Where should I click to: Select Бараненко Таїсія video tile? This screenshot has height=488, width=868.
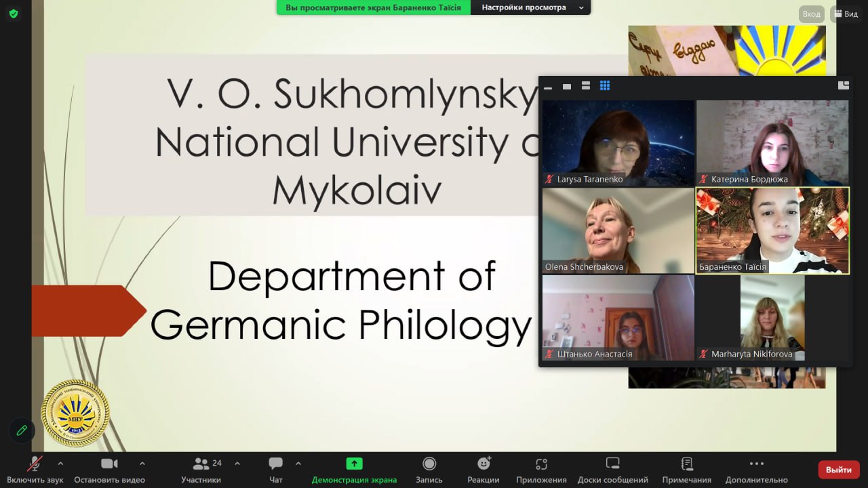772,230
